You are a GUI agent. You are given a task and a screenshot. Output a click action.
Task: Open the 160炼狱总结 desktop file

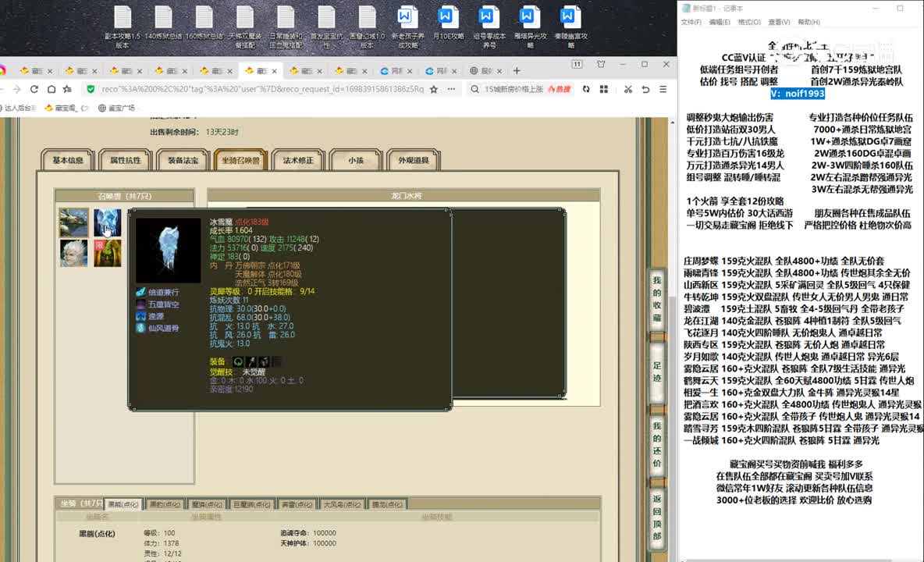click(x=204, y=23)
